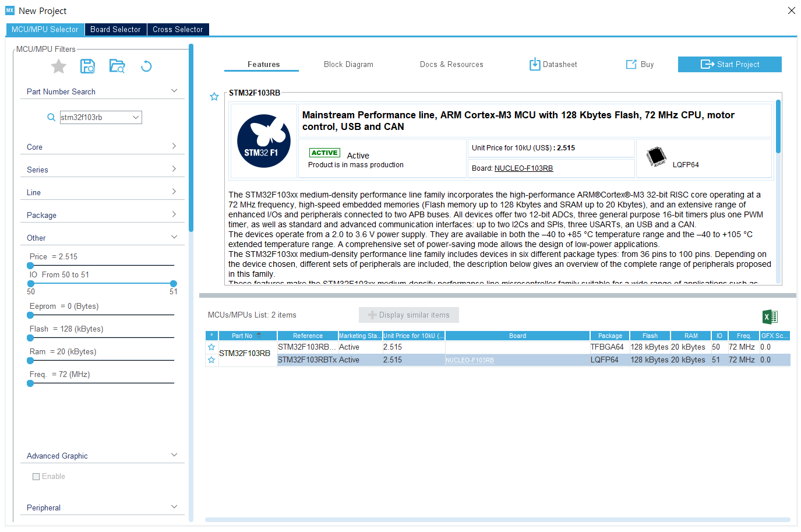Collapse the Part Number Search section
The width and height of the screenshot is (801, 532).
point(174,90)
